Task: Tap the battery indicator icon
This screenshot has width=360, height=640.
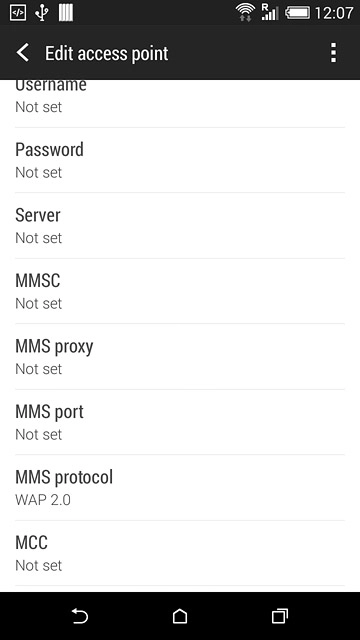Action: click(298, 13)
